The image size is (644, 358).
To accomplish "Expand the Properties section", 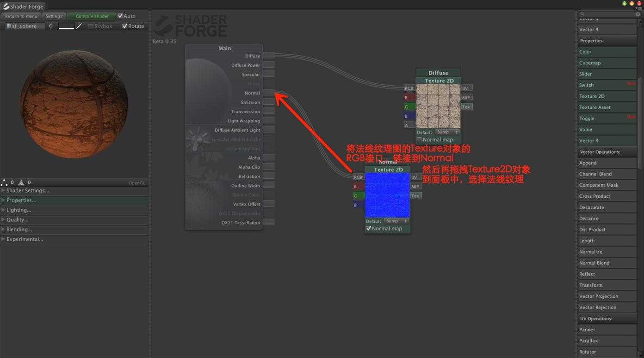I will click(74, 201).
